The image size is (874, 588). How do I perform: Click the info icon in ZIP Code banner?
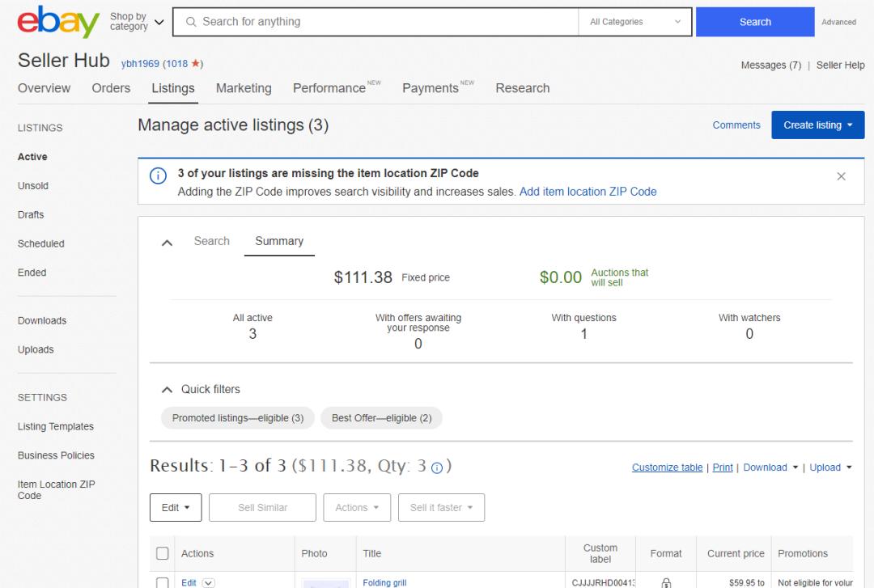[x=158, y=175]
